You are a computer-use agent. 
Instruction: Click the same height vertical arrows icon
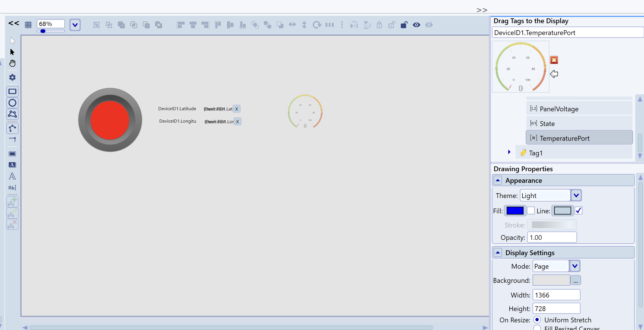[x=304, y=25]
